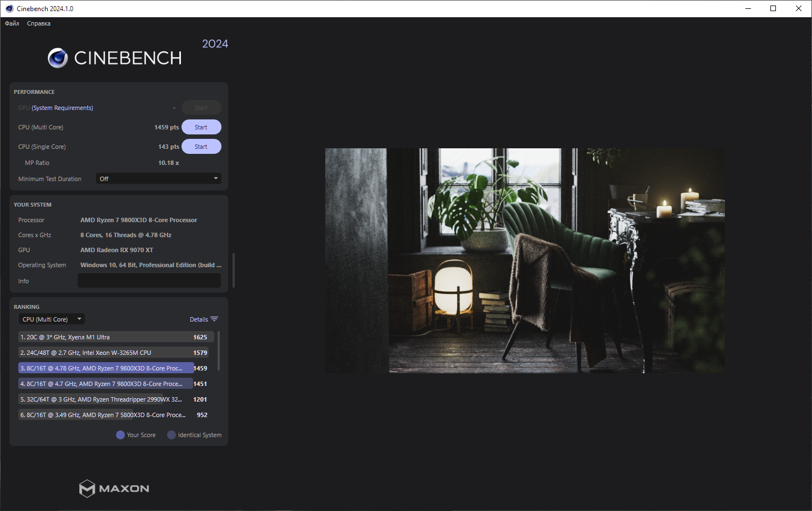Click the 952 ranking score

pyautogui.click(x=202, y=415)
